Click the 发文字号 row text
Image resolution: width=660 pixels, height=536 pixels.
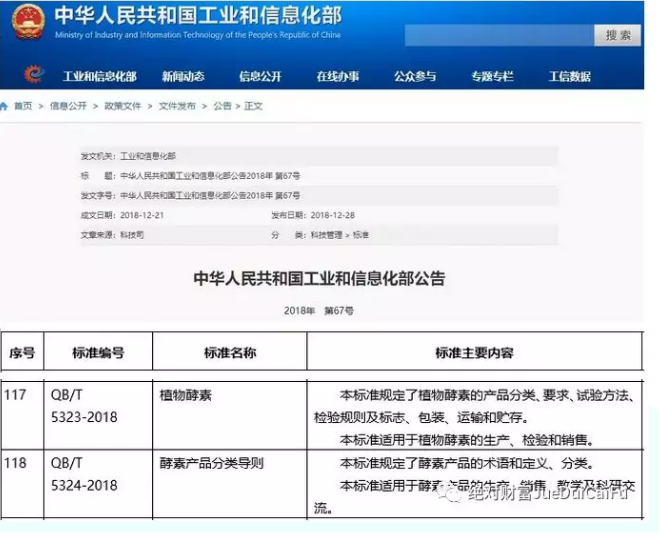pos(210,196)
